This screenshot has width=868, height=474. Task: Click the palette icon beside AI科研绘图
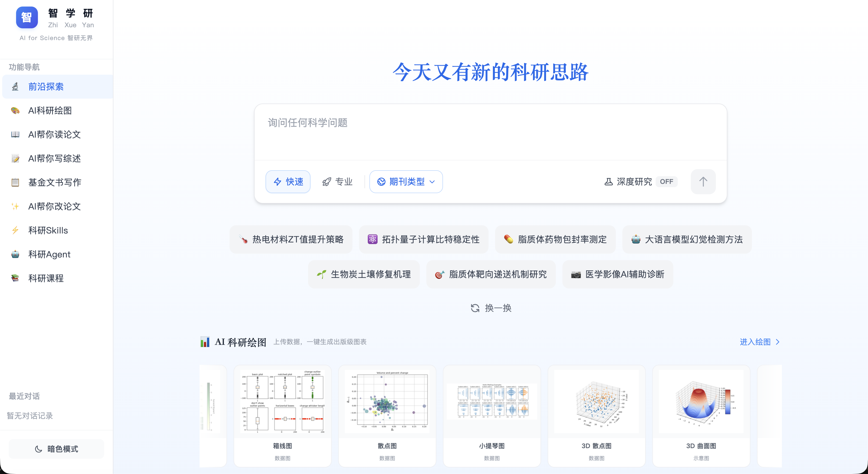tap(15, 111)
